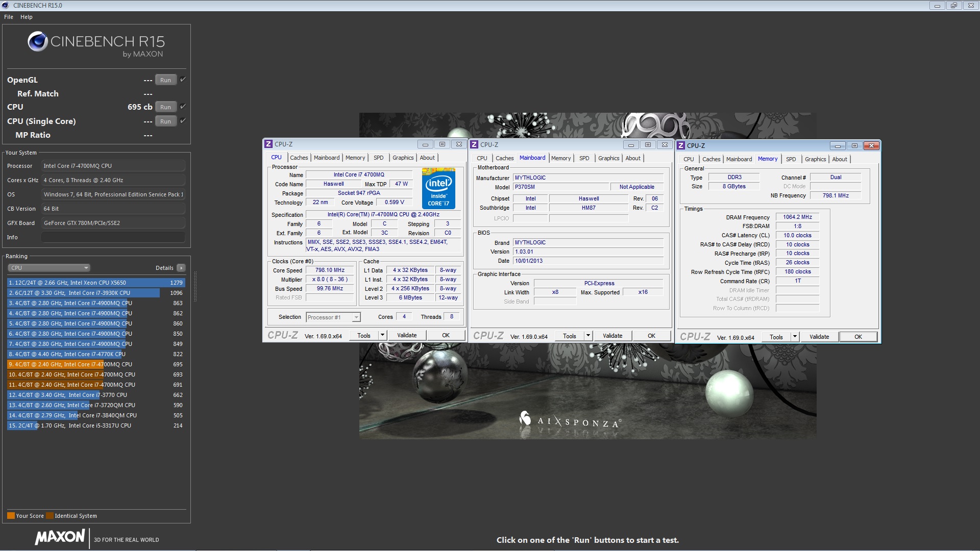Open Graphics tab in Memory CPU-Z window

click(815, 159)
